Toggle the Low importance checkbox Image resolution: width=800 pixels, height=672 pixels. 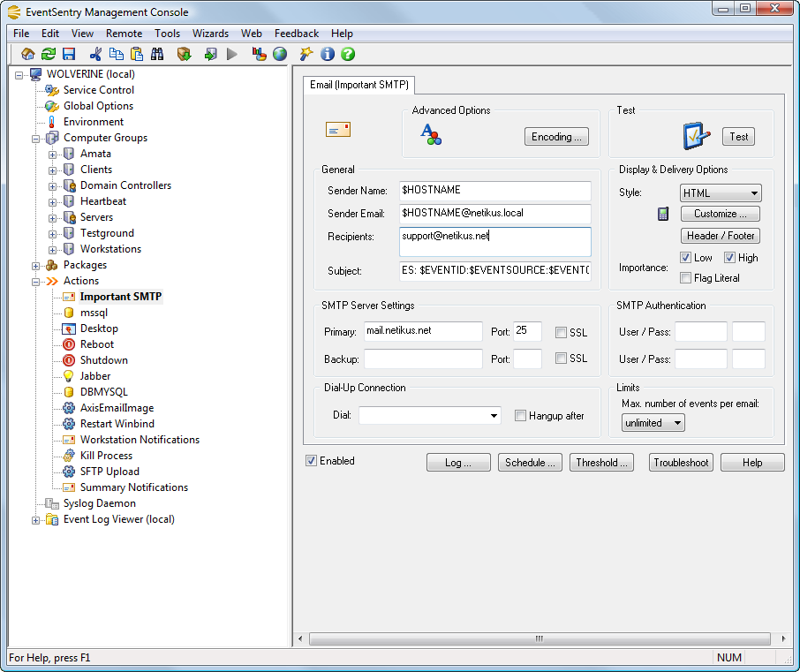(x=686, y=258)
